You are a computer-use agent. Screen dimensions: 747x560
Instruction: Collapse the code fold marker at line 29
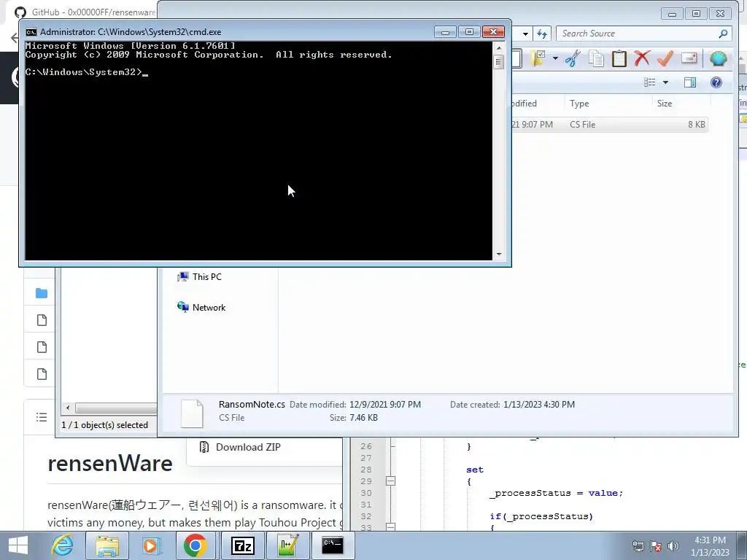coord(391,481)
